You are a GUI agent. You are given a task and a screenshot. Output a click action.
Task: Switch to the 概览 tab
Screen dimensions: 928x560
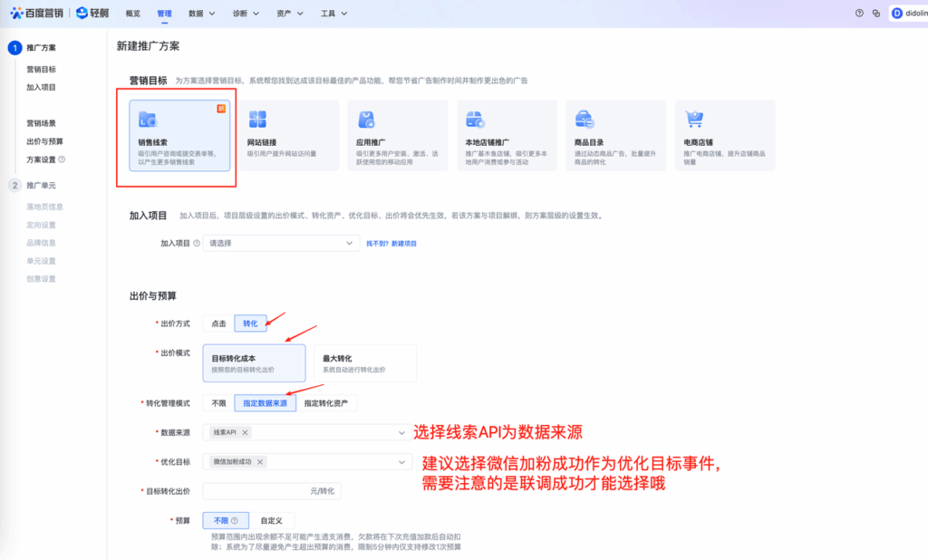pos(133,14)
